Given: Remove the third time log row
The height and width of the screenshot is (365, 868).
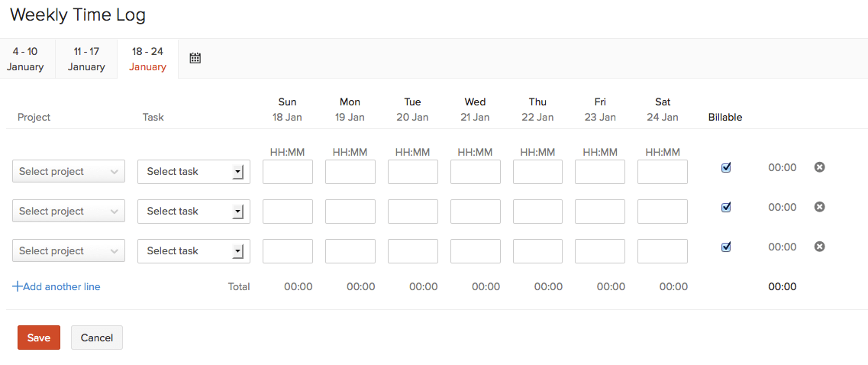Looking at the screenshot, I should pos(819,247).
